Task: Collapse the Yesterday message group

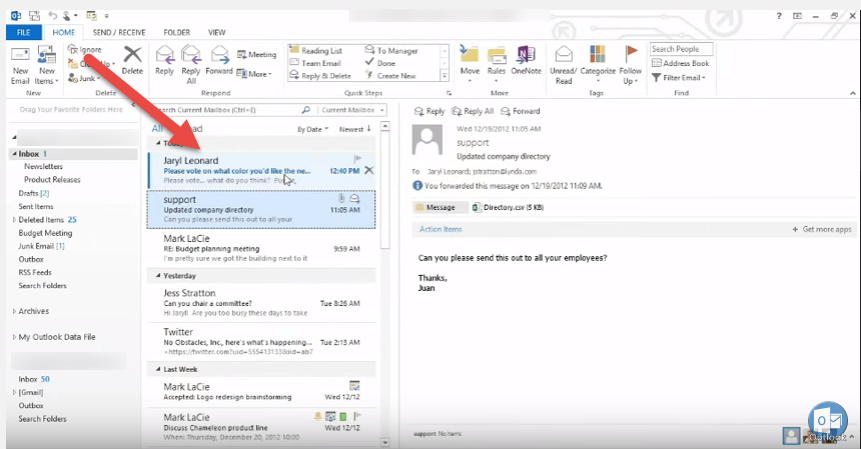Action: [158, 276]
